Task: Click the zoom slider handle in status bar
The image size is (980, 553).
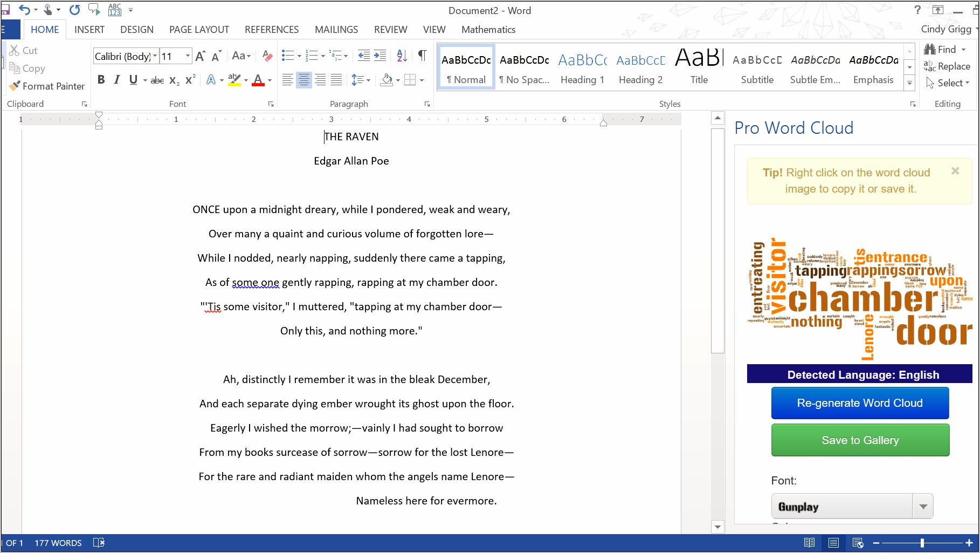Action: [x=922, y=543]
